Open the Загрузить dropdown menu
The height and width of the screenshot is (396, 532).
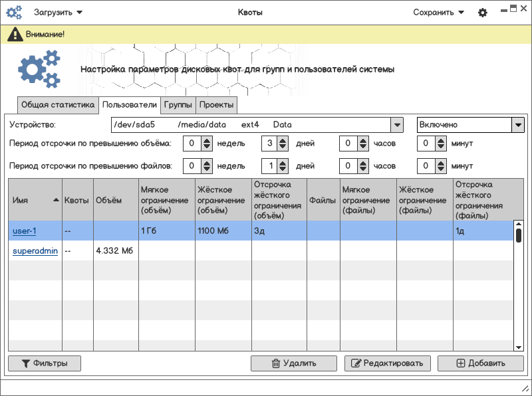pyautogui.click(x=59, y=13)
